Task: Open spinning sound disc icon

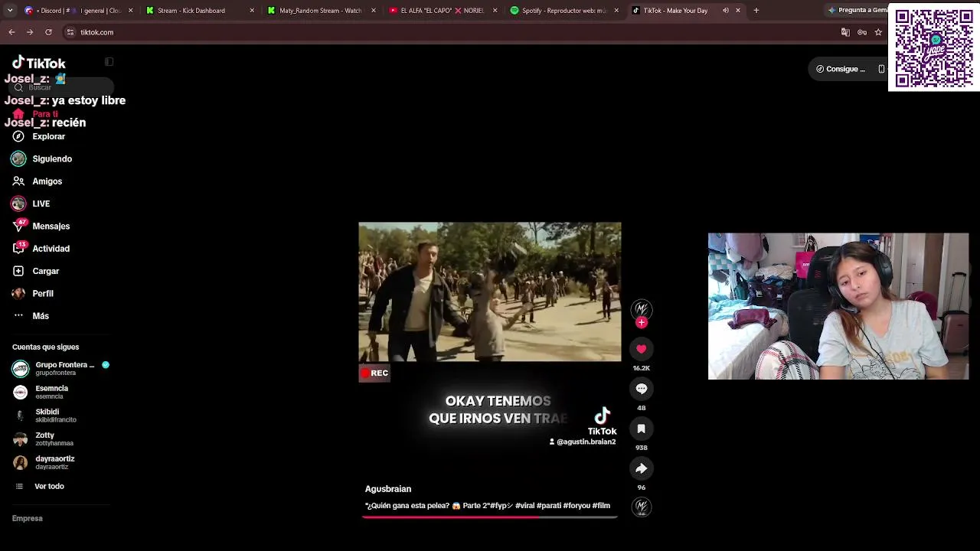Action: click(x=642, y=507)
